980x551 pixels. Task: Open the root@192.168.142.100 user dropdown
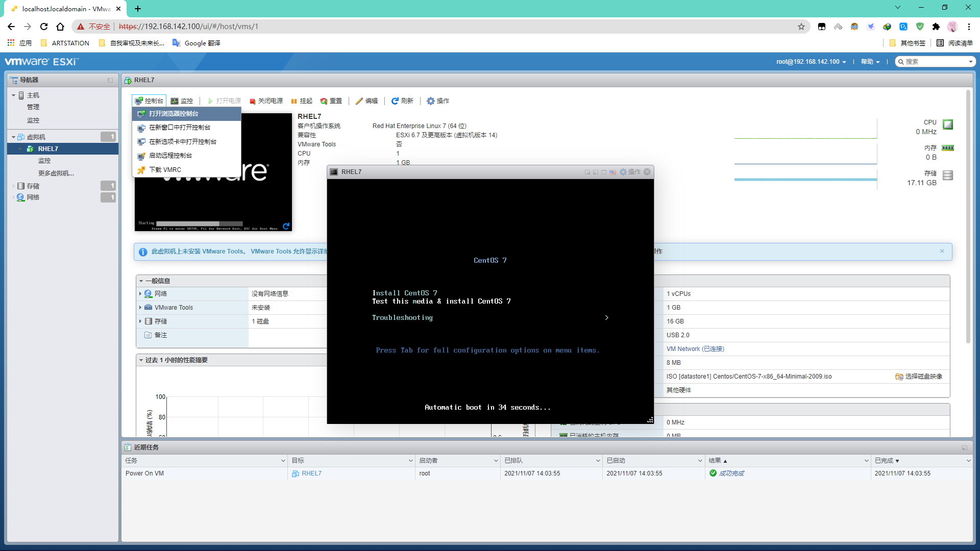pyautogui.click(x=811, y=62)
